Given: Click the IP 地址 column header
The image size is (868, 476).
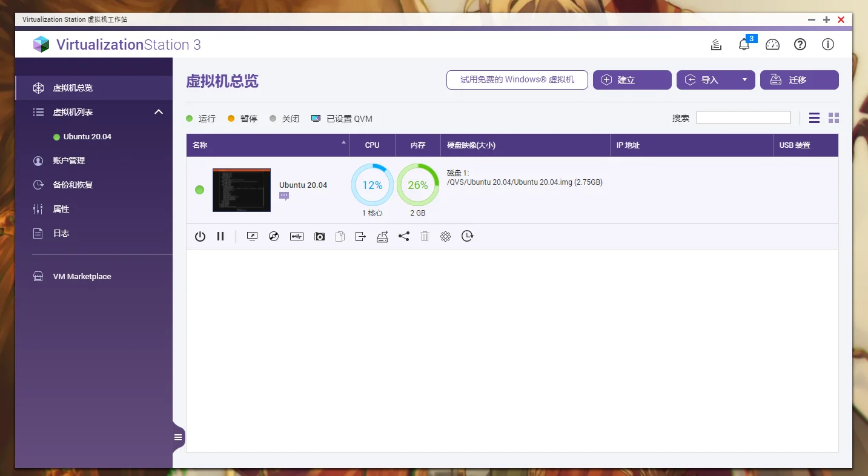Looking at the screenshot, I should click(692, 145).
